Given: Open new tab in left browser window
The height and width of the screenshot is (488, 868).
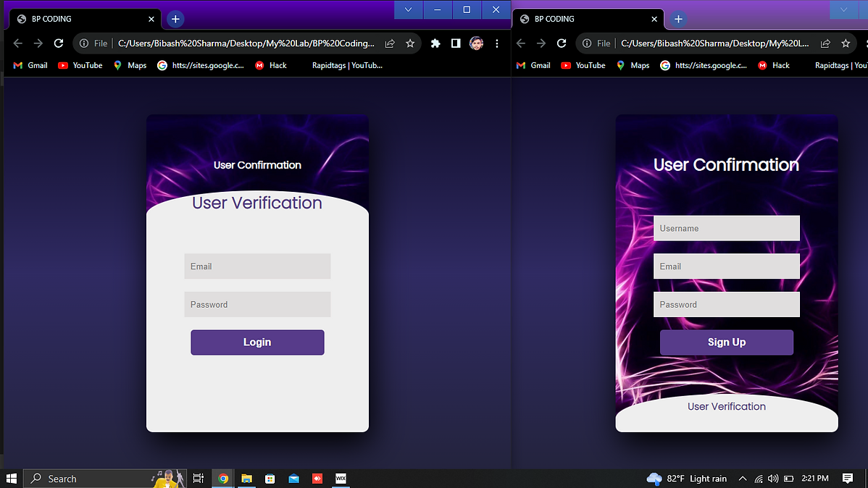Looking at the screenshot, I should pos(175,20).
